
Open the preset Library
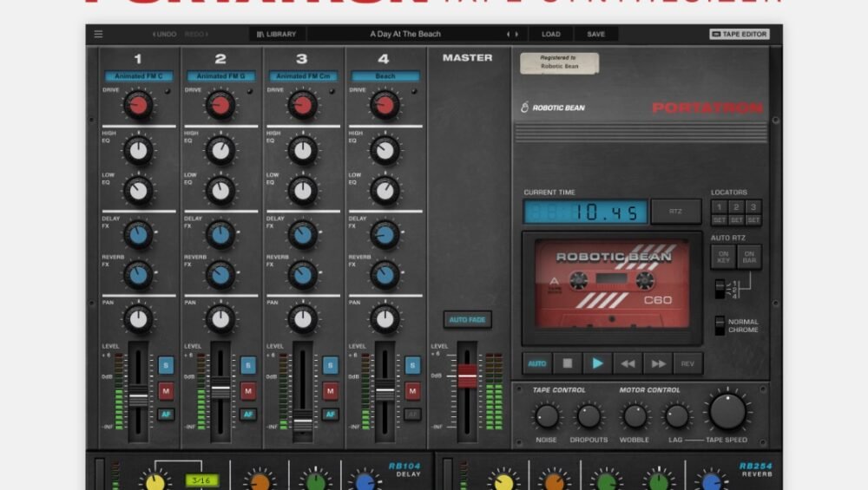277,34
